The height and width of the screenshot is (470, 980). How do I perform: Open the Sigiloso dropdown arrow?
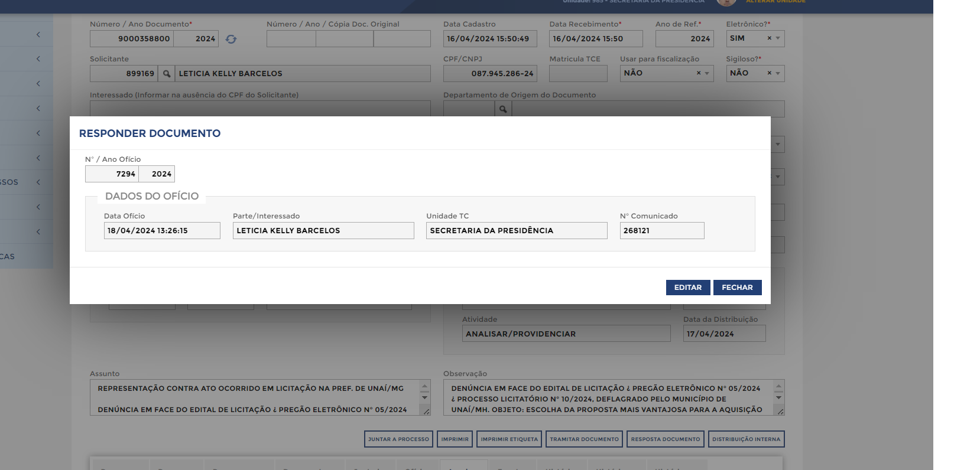click(778, 73)
